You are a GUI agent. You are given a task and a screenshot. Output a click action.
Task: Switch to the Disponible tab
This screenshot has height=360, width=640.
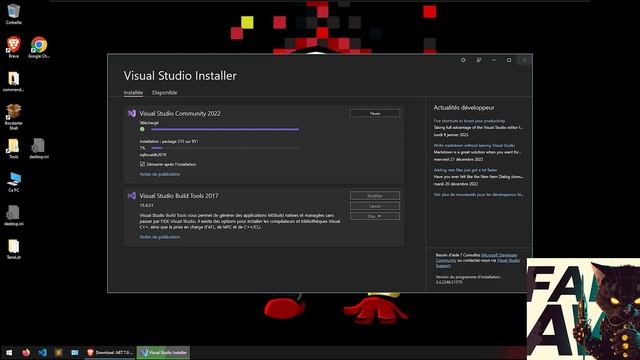click(x=164, y=93)
